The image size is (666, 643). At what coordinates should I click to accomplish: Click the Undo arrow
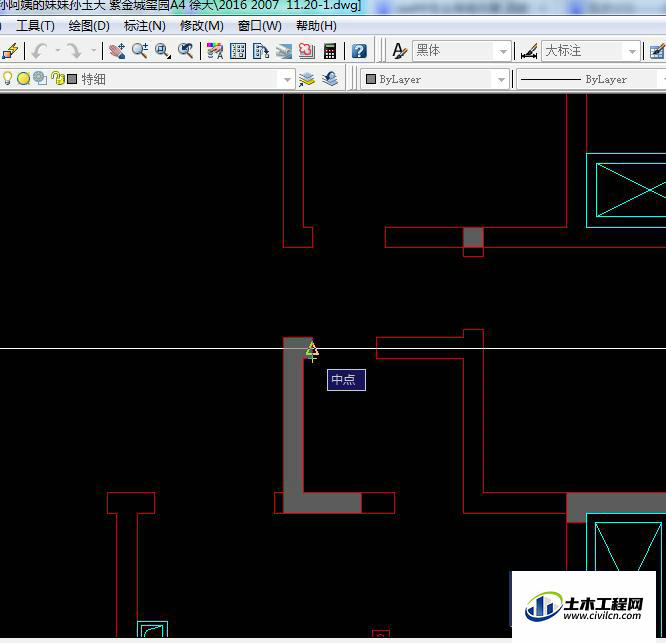click(x=40, y=51)
